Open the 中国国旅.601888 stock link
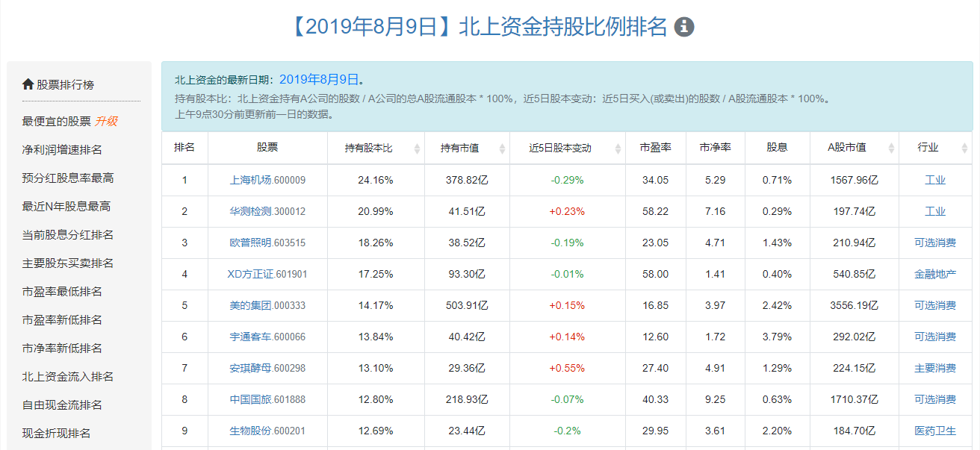Image resolution: width=980 pixels, height=450 pixels. click(x=267, y=399)
